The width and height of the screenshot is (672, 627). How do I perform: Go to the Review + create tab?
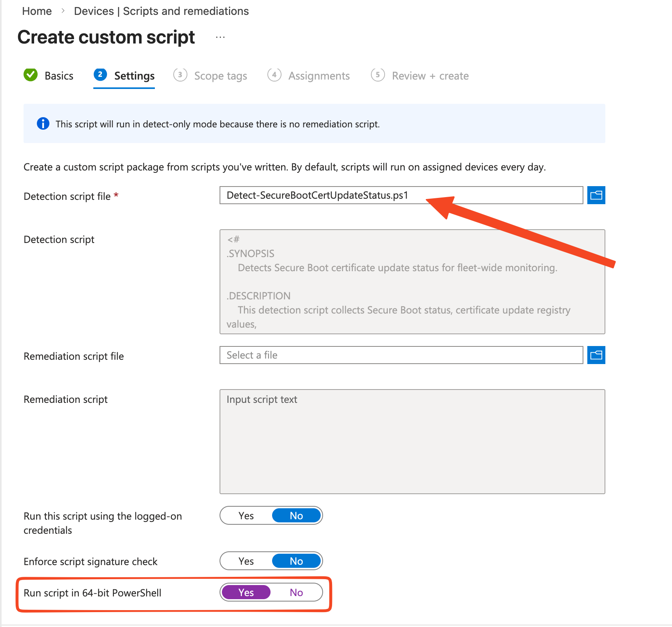430,76
